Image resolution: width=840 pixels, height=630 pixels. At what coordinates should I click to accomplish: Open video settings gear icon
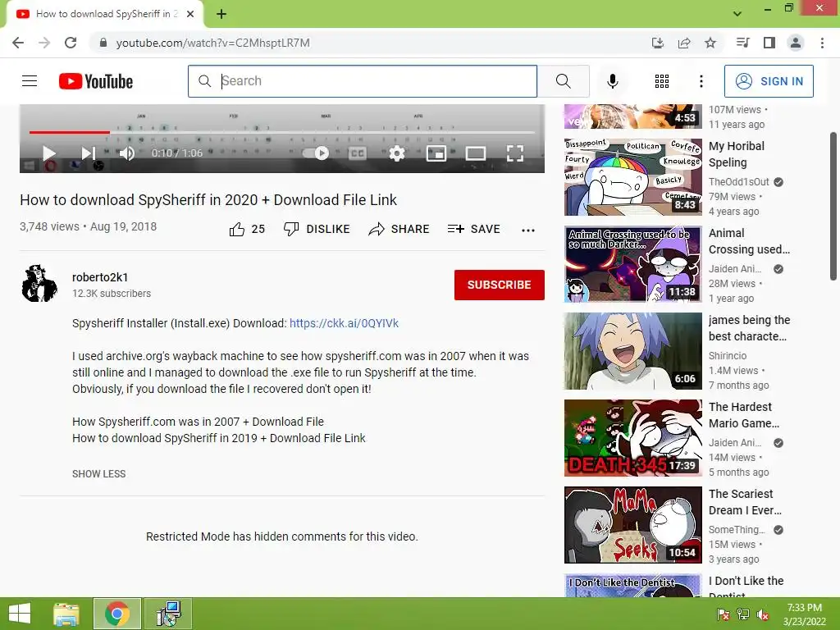pos(396,153)
